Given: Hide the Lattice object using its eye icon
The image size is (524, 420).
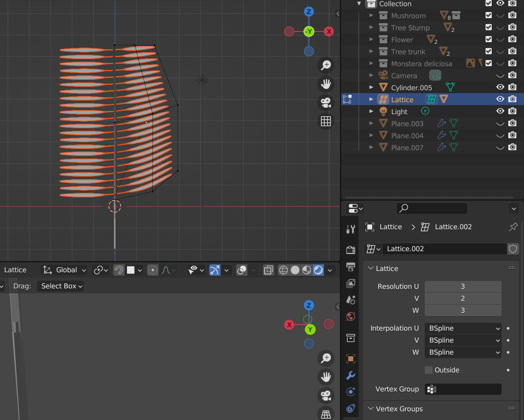Looking at the screenshot, I should tap(500, 99).
